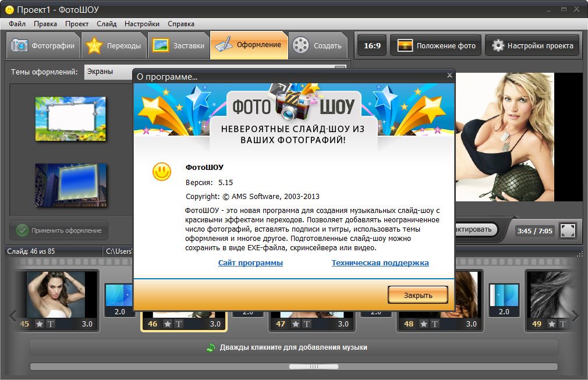The image size is (588, 380).
Task: Switch to the Фотографии tab
Action: coord(44,45)
